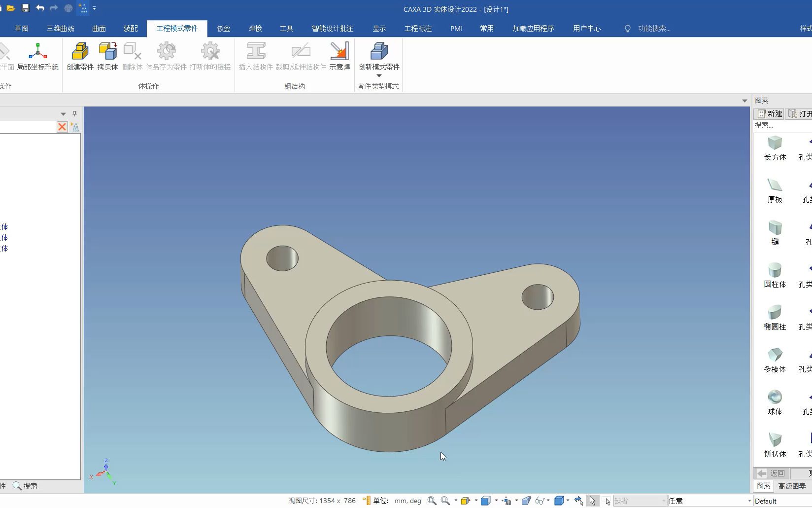Open a file with the folder icon

[x=11, y=8]
